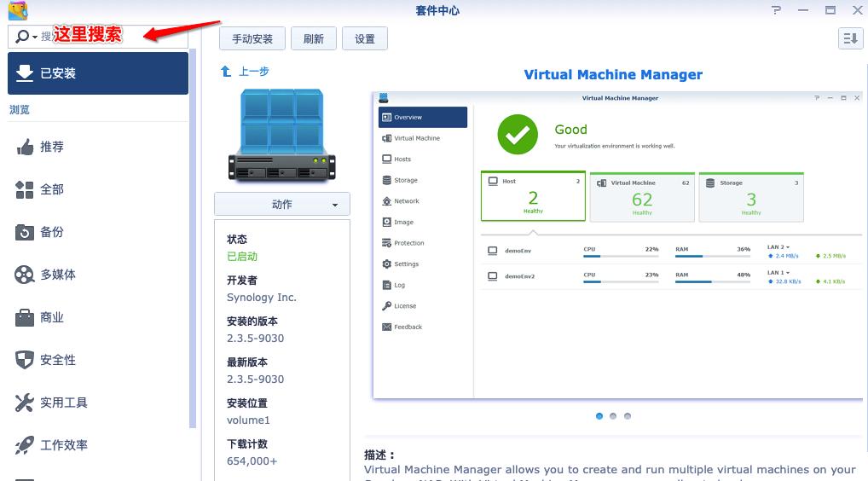Open the 设置 settings button
The width and height of the screenshot is (868, 481).
pos(365,38)
